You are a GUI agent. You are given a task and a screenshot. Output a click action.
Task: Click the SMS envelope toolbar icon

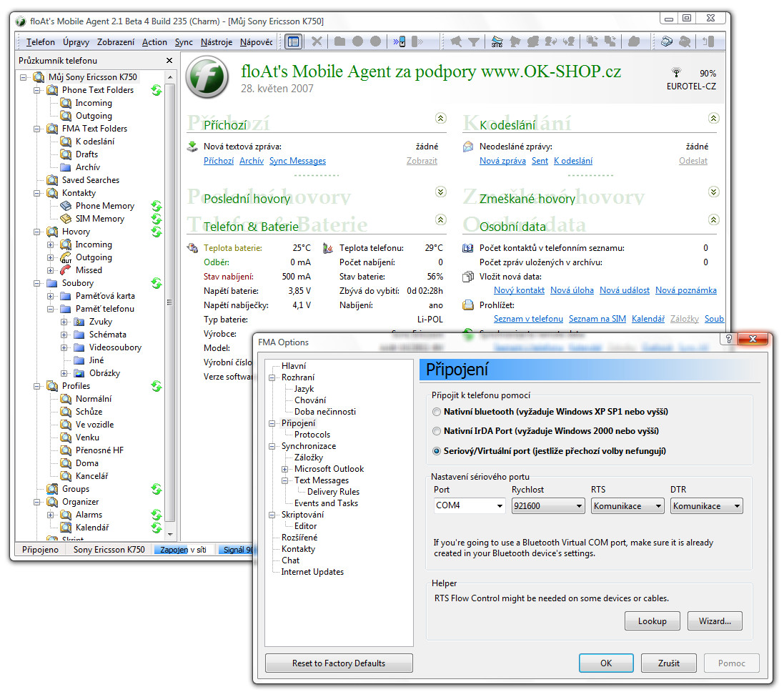[x=497, y=41]
